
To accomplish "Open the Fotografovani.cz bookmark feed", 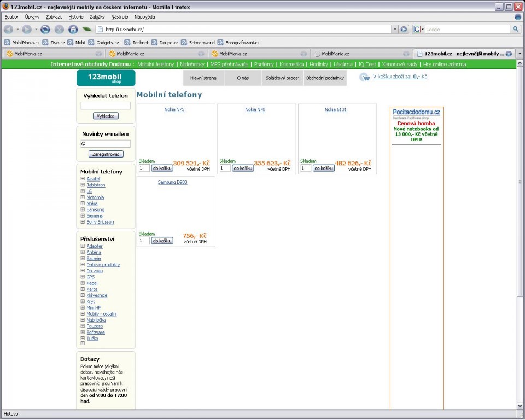I will (x=238, y=43).
